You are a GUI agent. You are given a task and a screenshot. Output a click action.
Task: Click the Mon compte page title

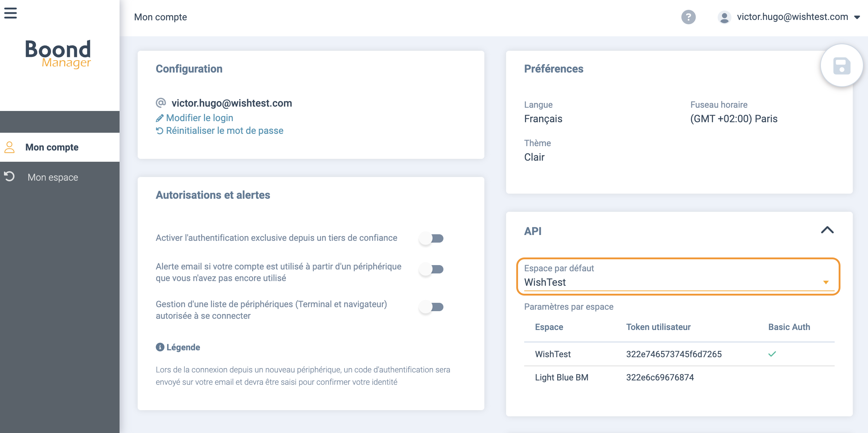160,17
